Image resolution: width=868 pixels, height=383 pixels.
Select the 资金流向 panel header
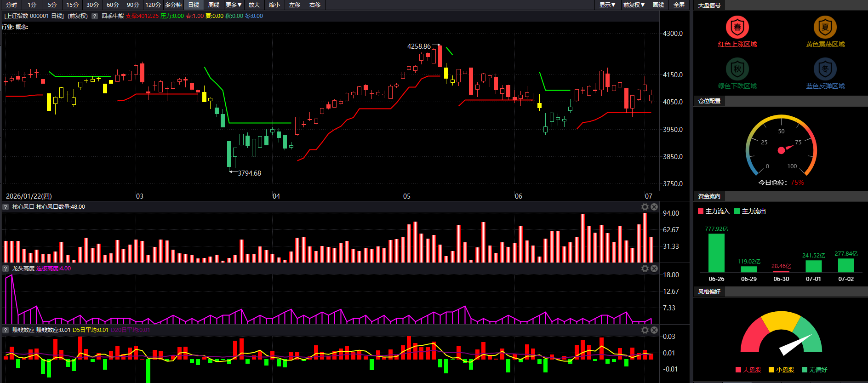pos(709,196)
